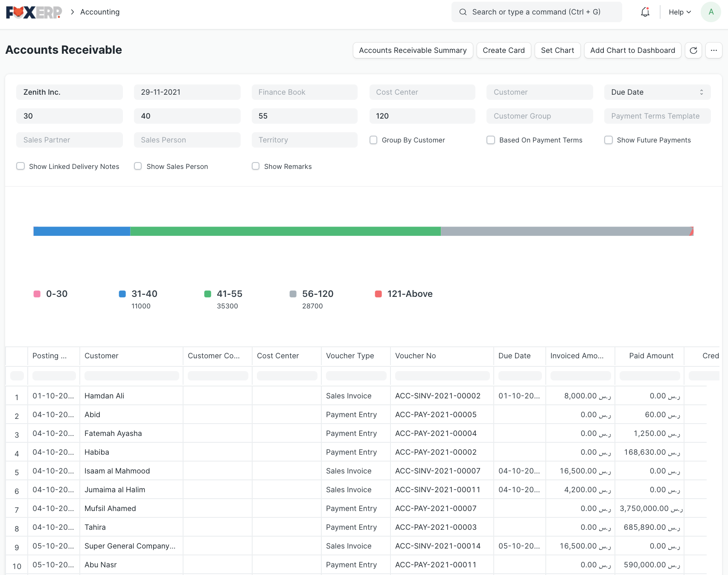Click the Sales Person field
The width and height of the screenshot is (728, 575).
pyautogui.click(x=187, y=140)
